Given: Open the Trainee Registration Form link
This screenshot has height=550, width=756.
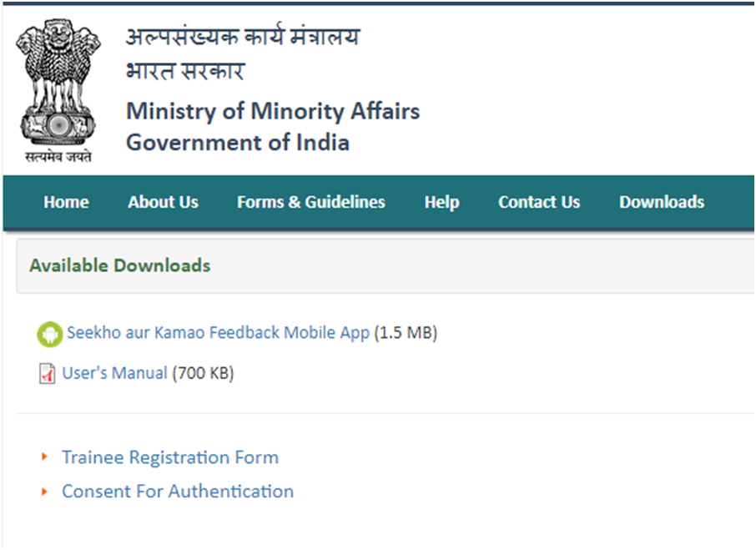Looking at the screenshot, I should click(170, 457).
